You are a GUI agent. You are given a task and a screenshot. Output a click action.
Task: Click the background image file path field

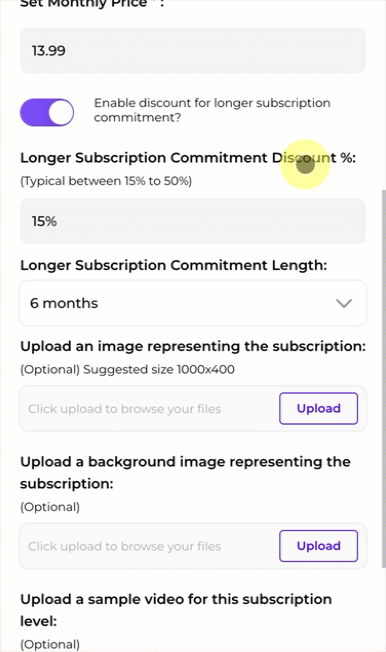click(x=149, y=546)
